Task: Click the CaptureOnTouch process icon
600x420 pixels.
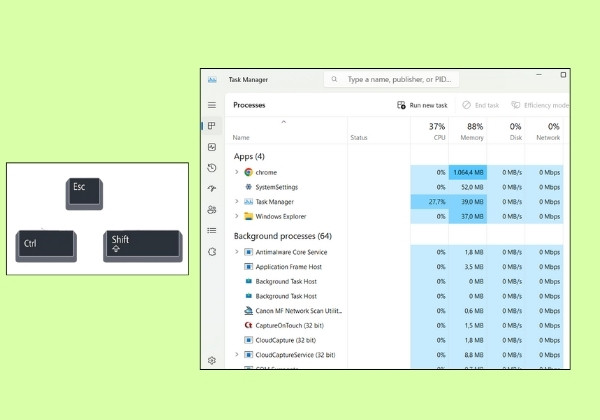Action: click(x=248, y=325)
